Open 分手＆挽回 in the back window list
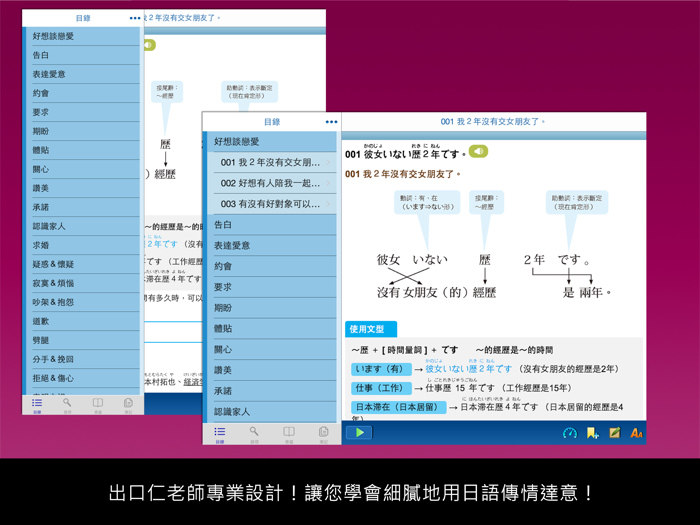This screenshot has height=525, width=700. click(83, 359)
